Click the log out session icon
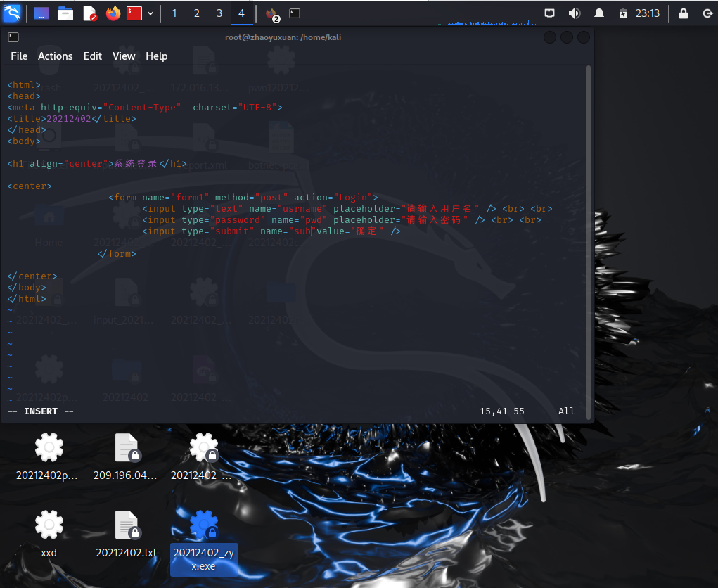Screen dimensions: 718x588 [x=707, y=14]
